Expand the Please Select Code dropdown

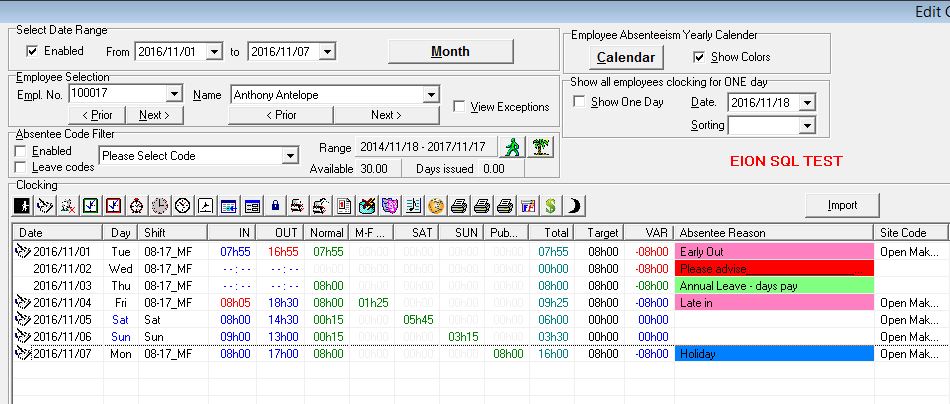click(x=290, y=156)
